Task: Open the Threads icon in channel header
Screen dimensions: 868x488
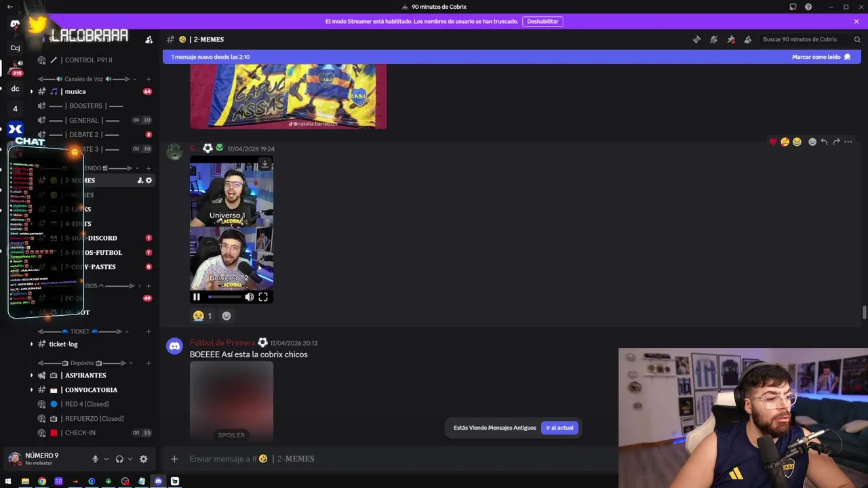Action: pos(696,39)
